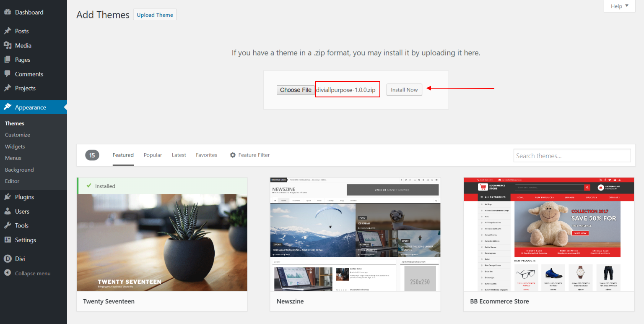Viewport: 644px width, 324px height.
Task: Click the Appearance paintbrush icon
Action: tap(8, 107)
